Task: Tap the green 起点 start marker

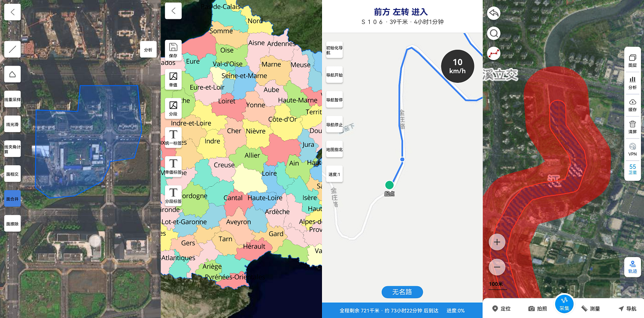Action: [x=389, y=185]
